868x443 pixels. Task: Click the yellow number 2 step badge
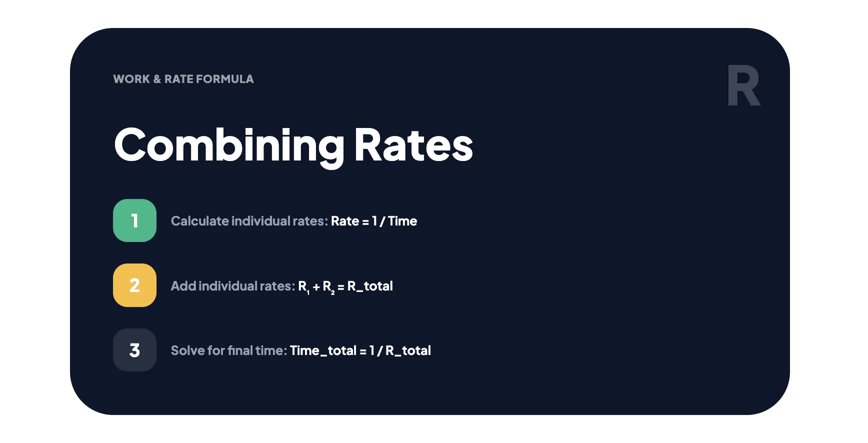[x=134, y=285]
